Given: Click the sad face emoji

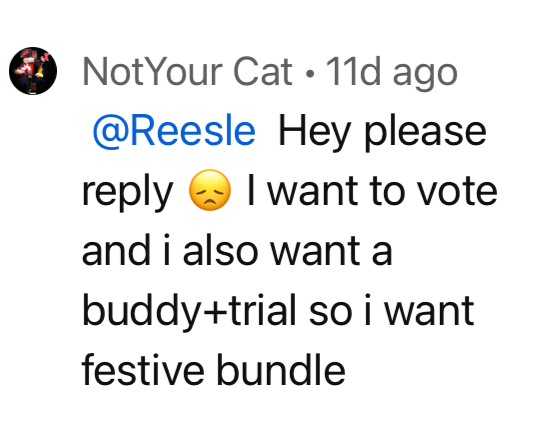Looking at the screenshot, I should click(x=210, y=190).
